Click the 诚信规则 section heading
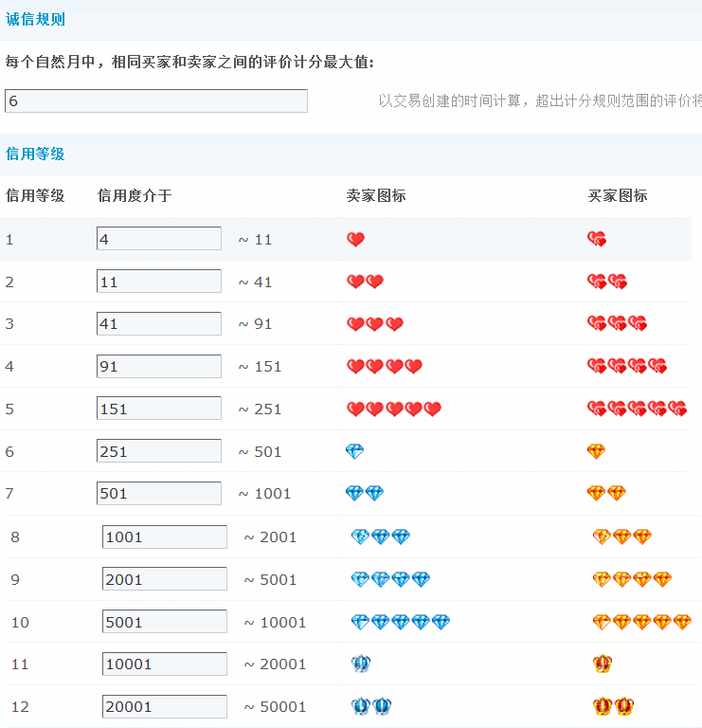 35,19
